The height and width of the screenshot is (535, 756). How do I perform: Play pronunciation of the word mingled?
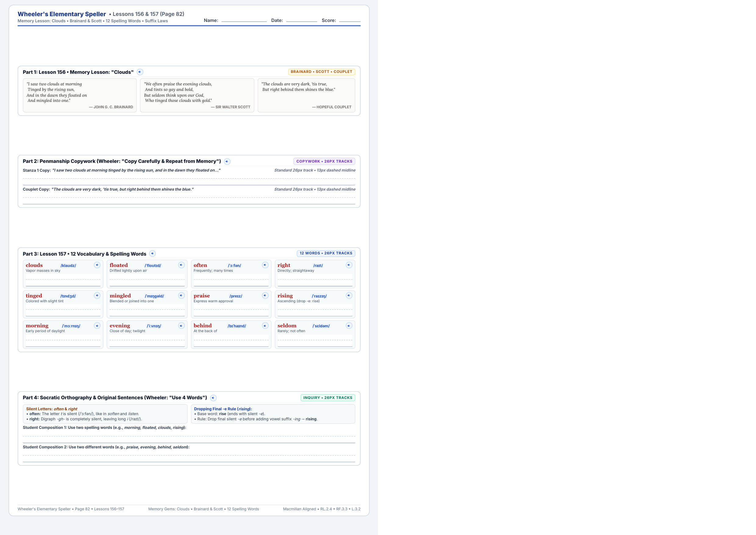pos(181,296)
